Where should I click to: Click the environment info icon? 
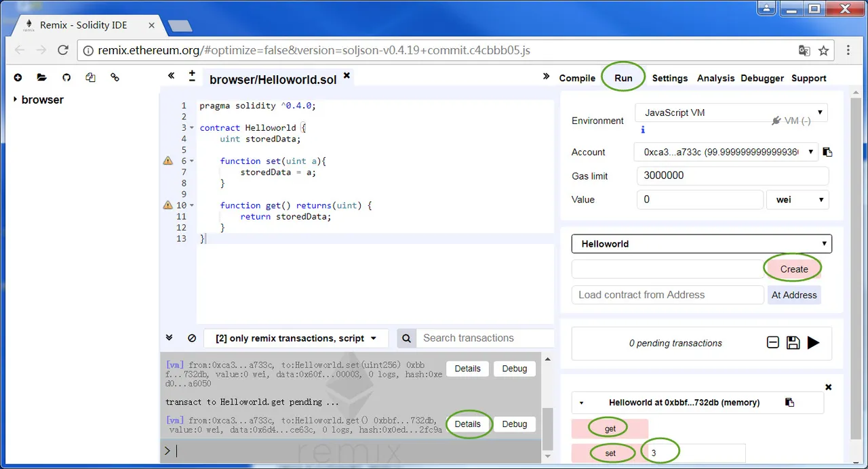(x=643, y=130)
